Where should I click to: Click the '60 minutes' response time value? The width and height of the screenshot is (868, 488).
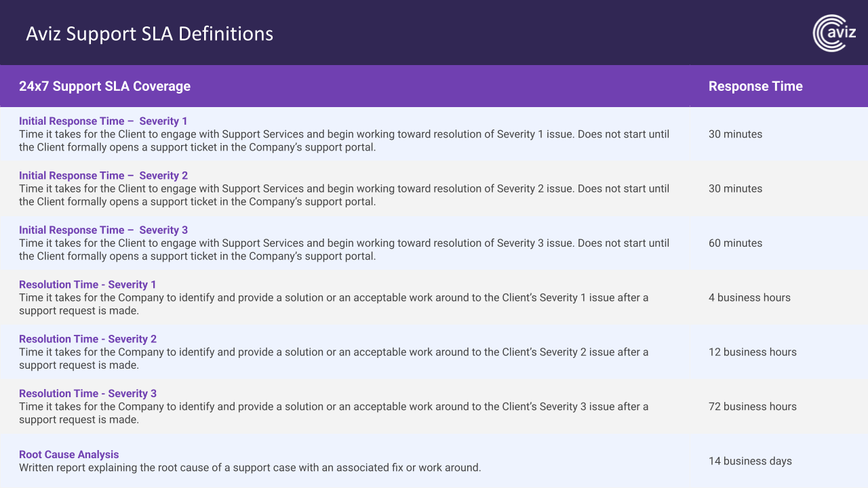[735, 243]
